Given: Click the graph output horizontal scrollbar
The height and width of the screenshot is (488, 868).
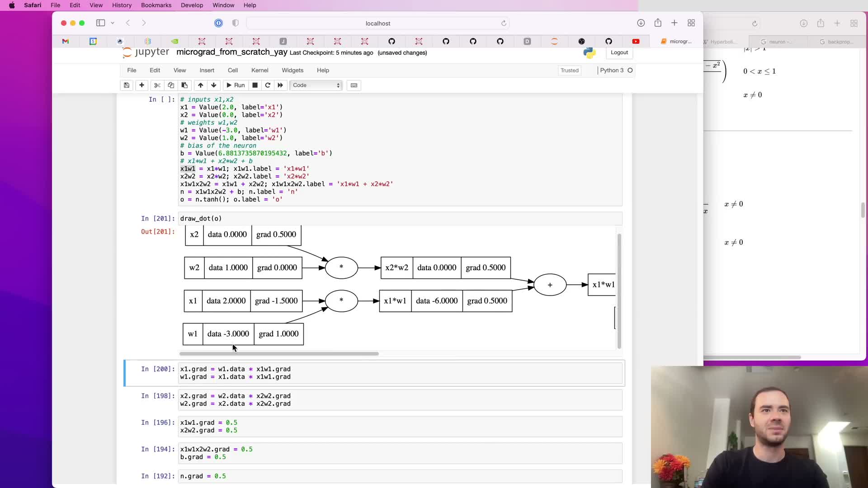Looking at the screenshot, I should click(x=279, y=354).
